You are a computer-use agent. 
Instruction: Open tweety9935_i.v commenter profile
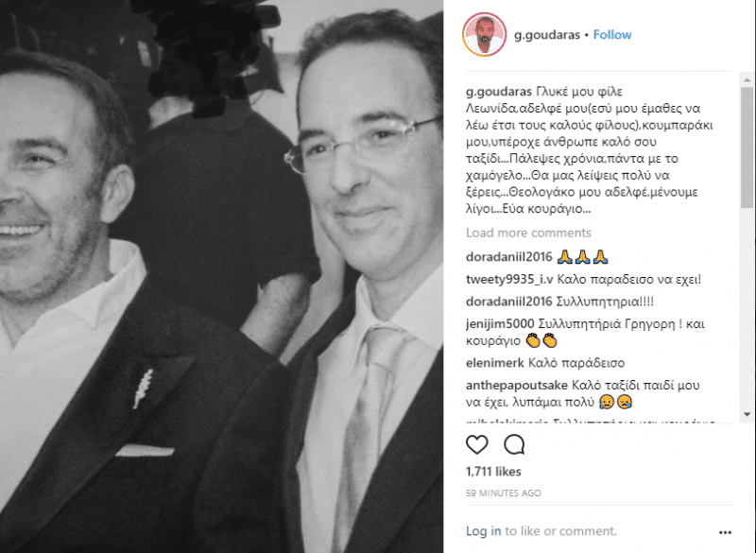[x=509, y=279]
